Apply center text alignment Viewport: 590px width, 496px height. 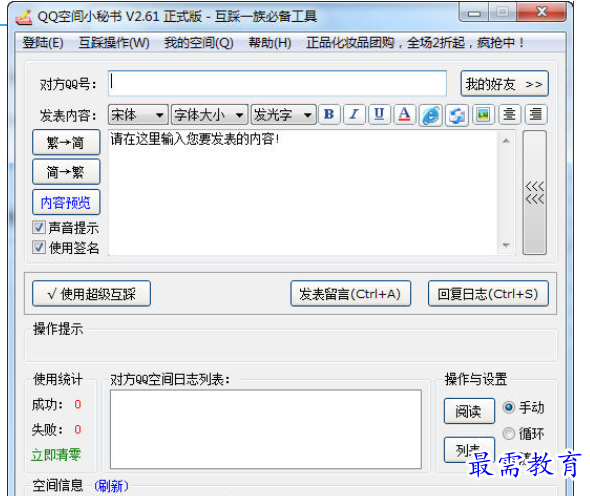tap(509, 114)
